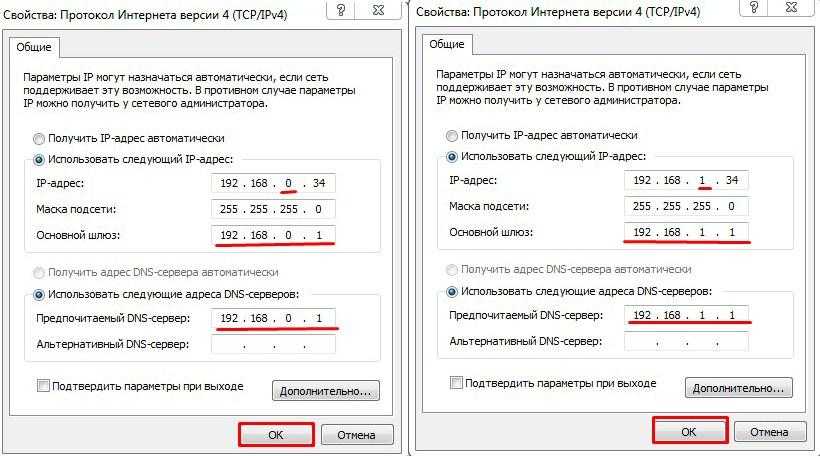Click the help question mark in right dialog
820x456 pixels.
click(754, 8)
